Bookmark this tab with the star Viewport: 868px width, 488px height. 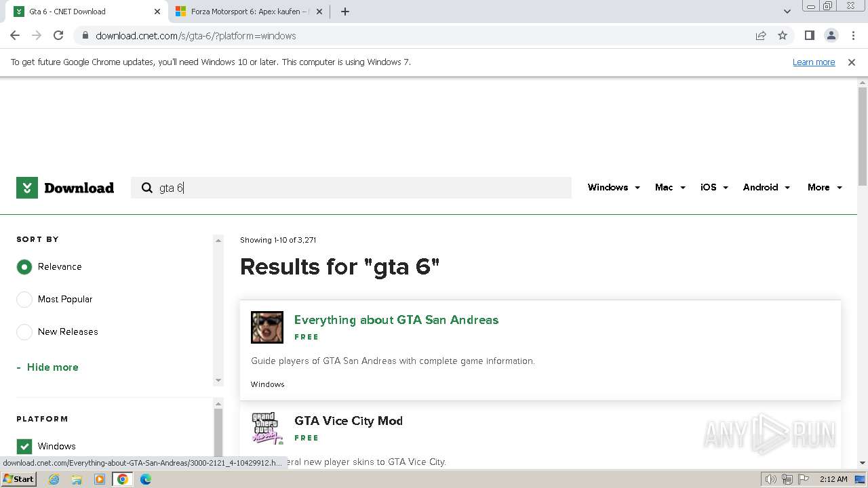[783, 36]
